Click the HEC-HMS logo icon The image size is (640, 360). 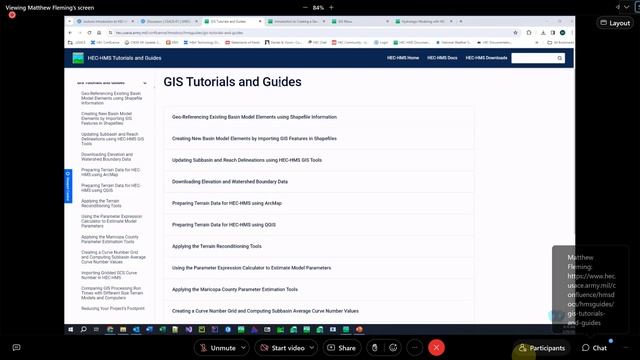pos(78,58)
